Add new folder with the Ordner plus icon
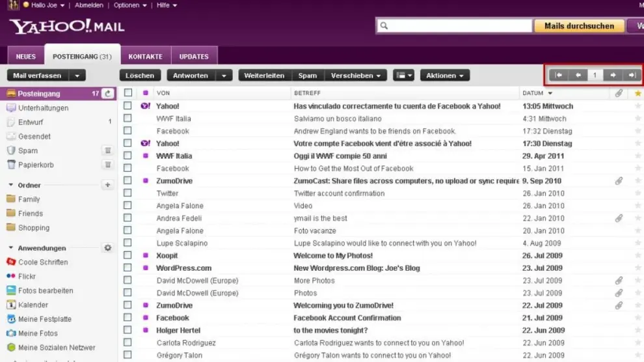644x362 pixels. click(108, 186)
